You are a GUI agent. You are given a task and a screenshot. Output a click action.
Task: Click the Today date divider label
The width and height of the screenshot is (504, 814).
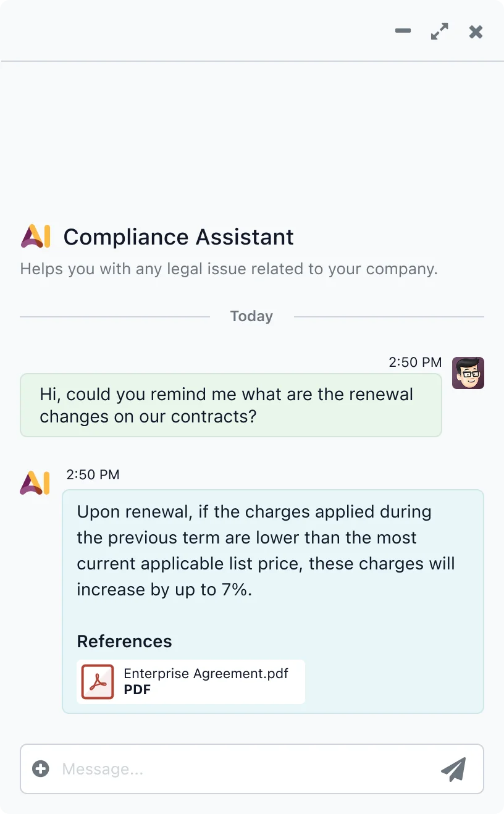click(x=251, y=316)
